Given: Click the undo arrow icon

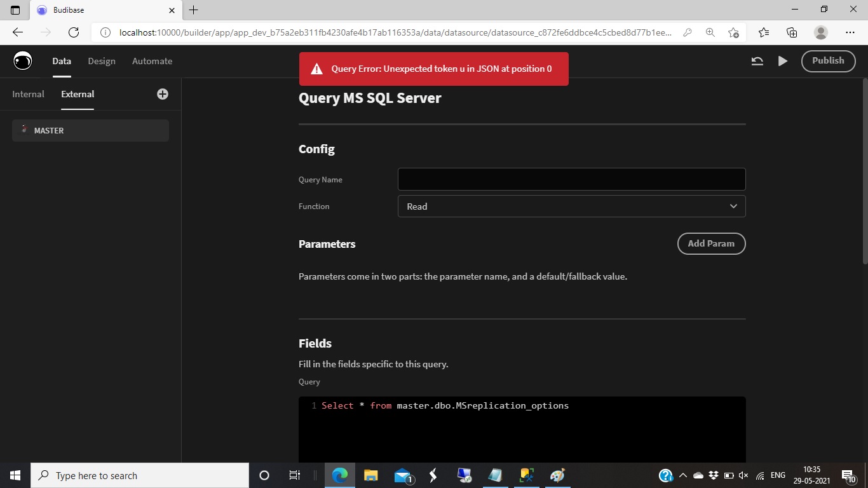Looking at the screenshot, I should coord(756,61).
